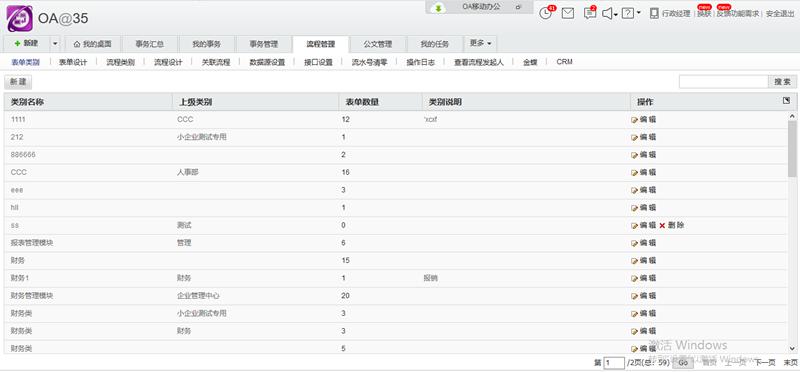Screen dimensions: 800x372
Task: Open the CRM submenu
Action: point(564,62)
